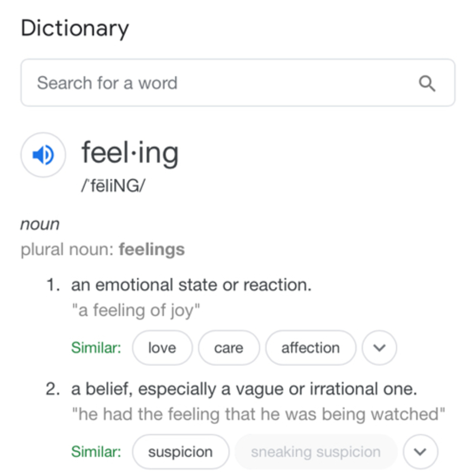Click the 'Similar:' label beside 'love'
Screen dimensions: 476x476
pyautogui.click(x=96, y=348)
